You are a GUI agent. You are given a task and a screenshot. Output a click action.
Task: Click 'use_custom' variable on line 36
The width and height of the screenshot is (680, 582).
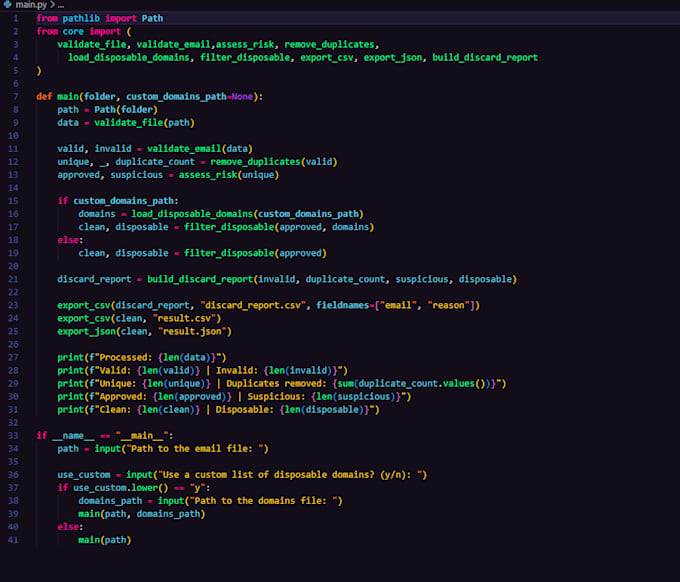pyautogui.click(x=84, y=475)
